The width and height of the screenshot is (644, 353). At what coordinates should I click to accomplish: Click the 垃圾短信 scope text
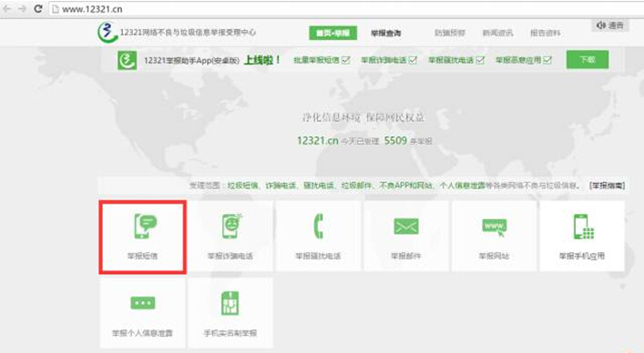pyautogui.click(x=242, y=186)
